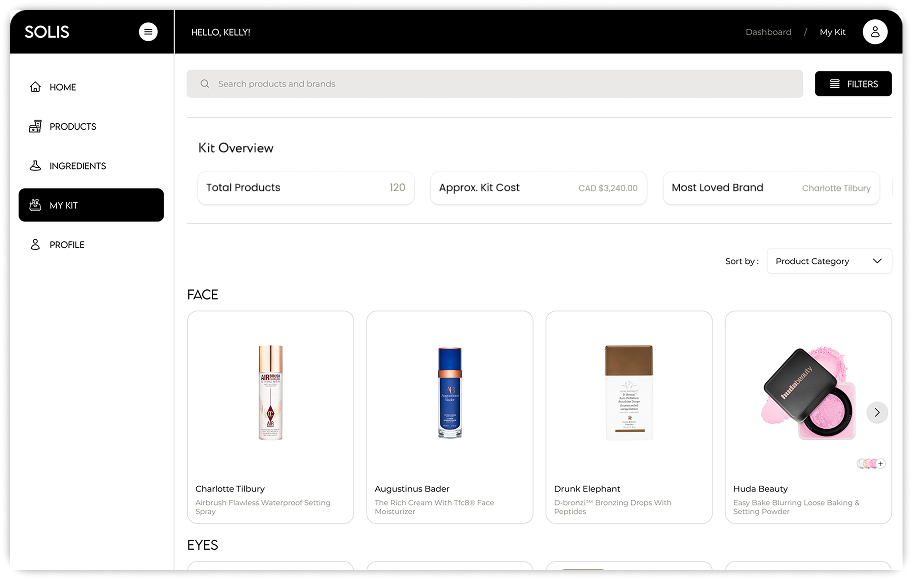
Task: Collapse sidebar with hamburger menu icon
Action: pos(148,31)
